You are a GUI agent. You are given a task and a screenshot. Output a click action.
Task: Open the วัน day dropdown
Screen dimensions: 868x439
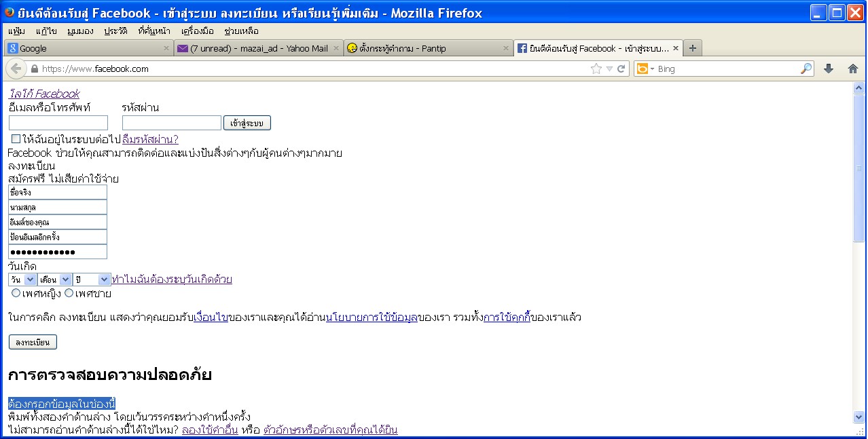coord(22,280)
